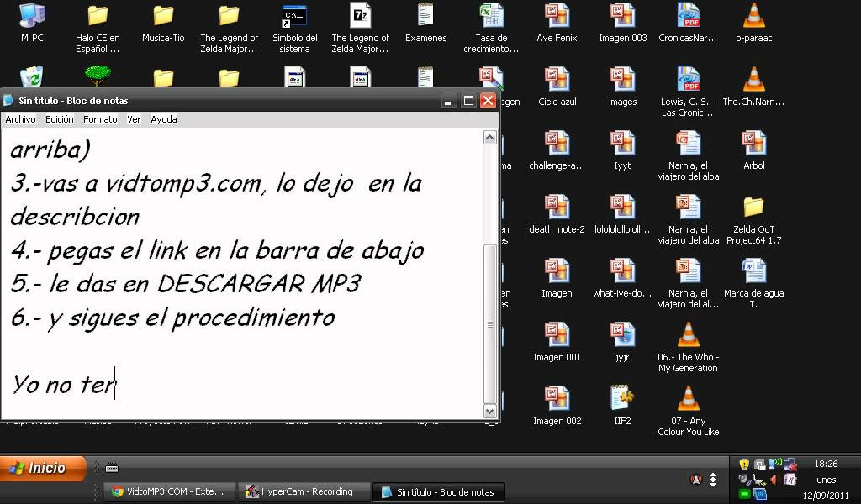861x504 pixels.
Task: Switch to VidtoMP3.COM Chrome taskbar button
Action: pos(169,491)
